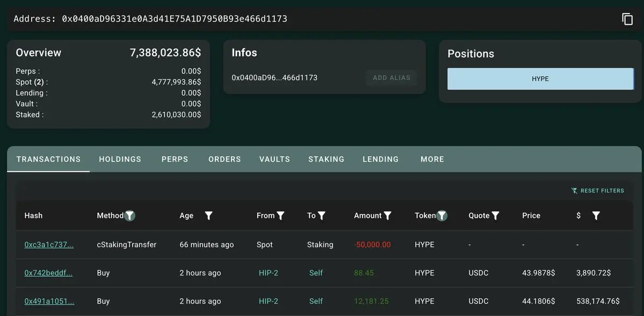The width and height of the screenshot is (644, 316).
Task: Switch to the Staking tab
Action: click(x=326, y=159)
